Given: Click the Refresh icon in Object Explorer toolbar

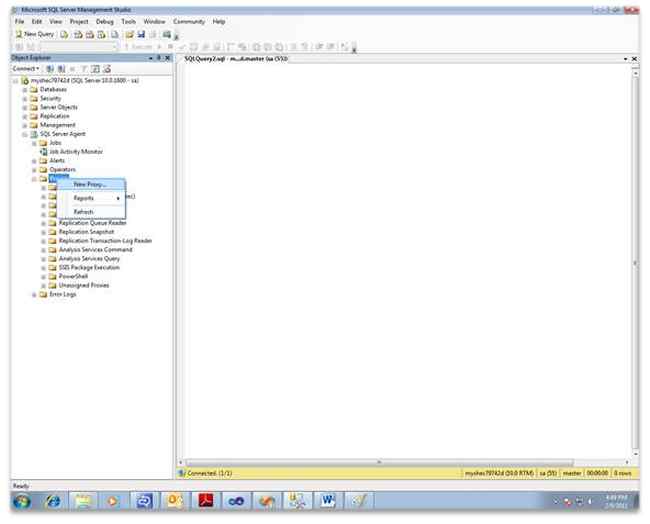Looking at the screenshot, I should pyautogui.click(x=96, y=69).
